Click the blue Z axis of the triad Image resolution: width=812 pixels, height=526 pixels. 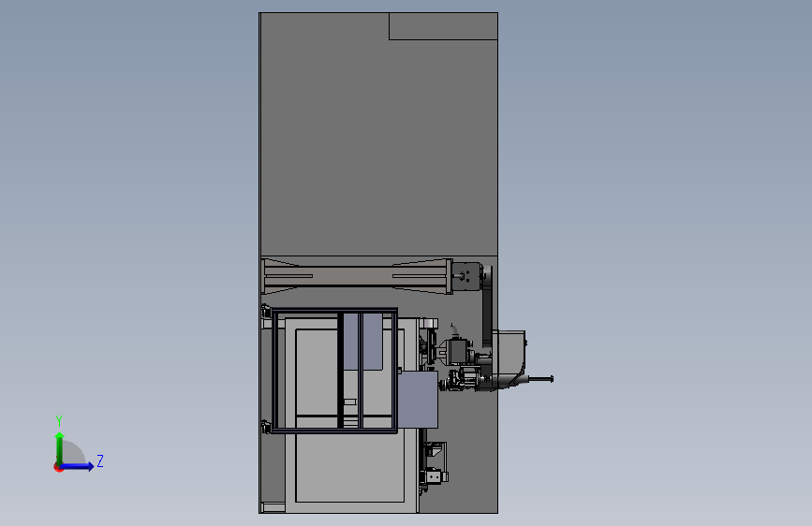tap(78, 466)
